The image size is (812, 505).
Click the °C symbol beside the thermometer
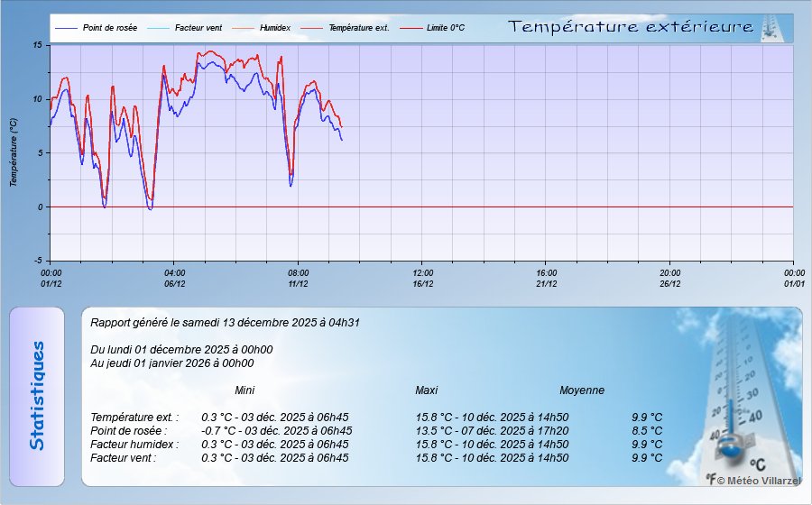pyautogui.click(x=756, y=464)
